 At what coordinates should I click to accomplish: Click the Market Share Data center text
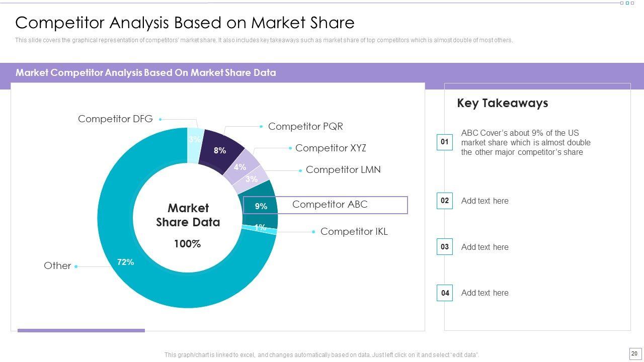pos(188,215)
